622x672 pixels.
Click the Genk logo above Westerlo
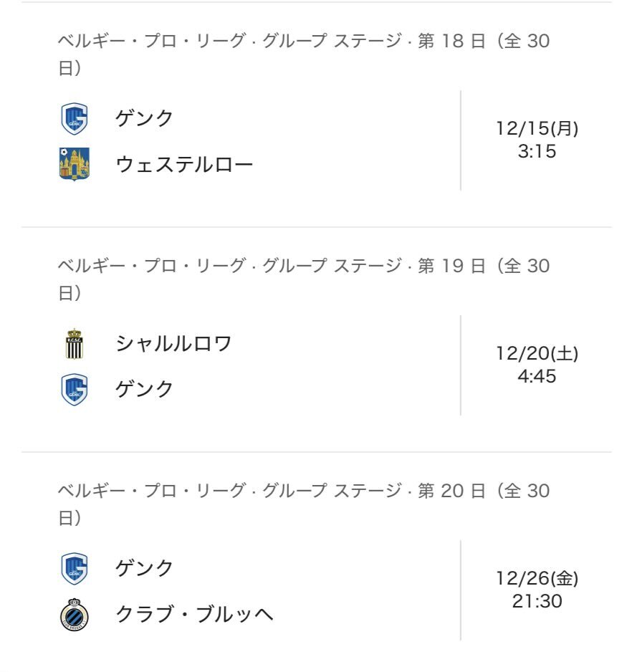pyautogui.click(x=74, y=119)
